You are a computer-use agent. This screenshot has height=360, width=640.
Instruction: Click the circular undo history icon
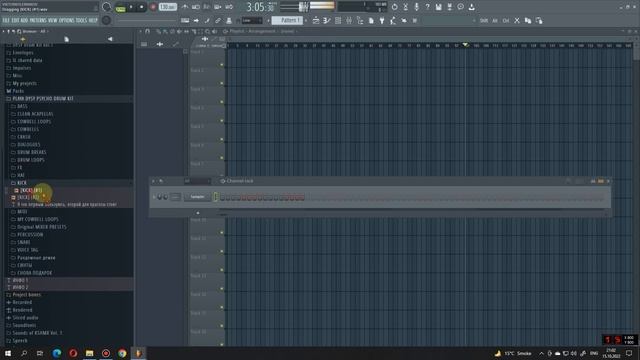tap(394, 7)
